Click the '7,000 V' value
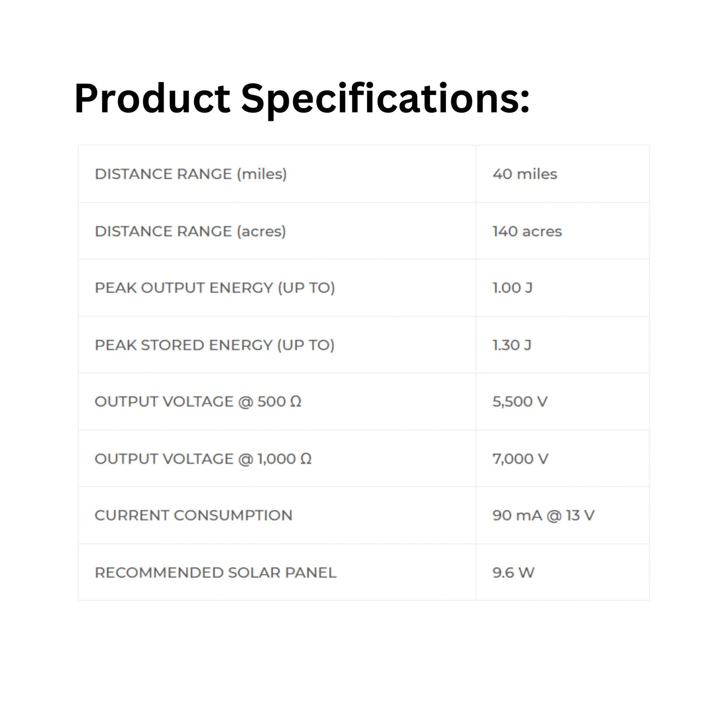The width and height of the screenshot is (728, 728). [520, 459]
